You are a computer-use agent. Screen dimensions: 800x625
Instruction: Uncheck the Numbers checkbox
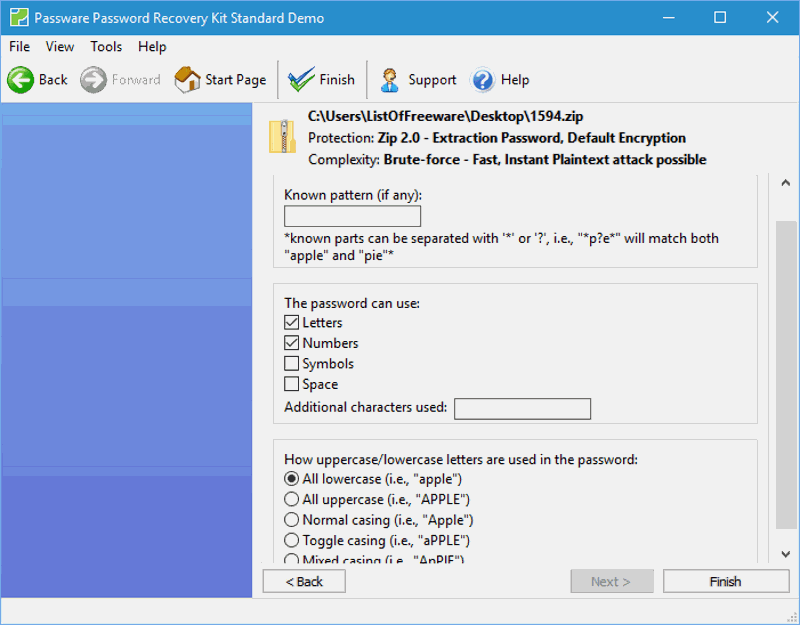[291, 343]
